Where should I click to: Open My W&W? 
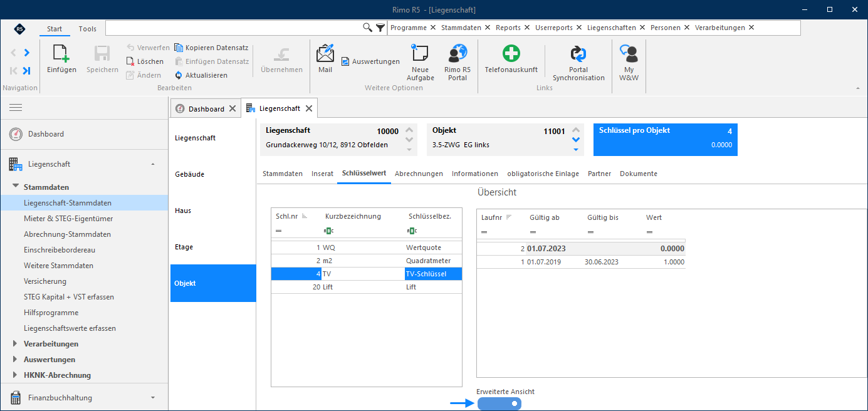tap(629, 63)
